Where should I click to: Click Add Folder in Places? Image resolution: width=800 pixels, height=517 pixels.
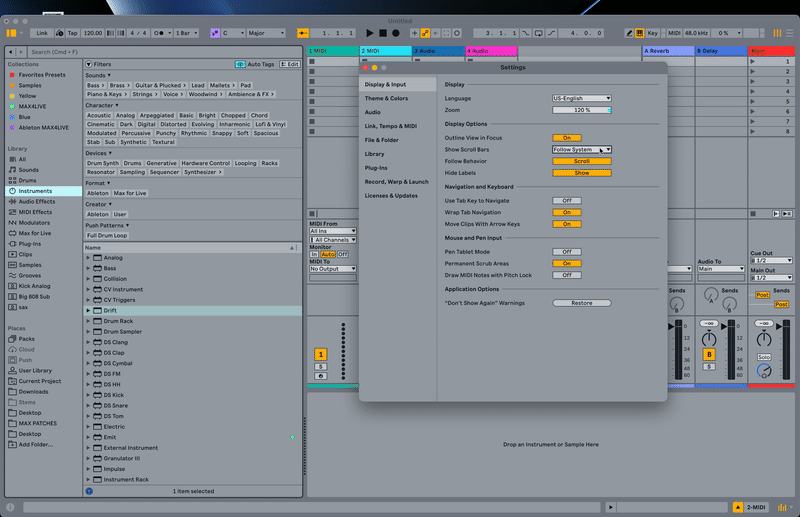37,444
